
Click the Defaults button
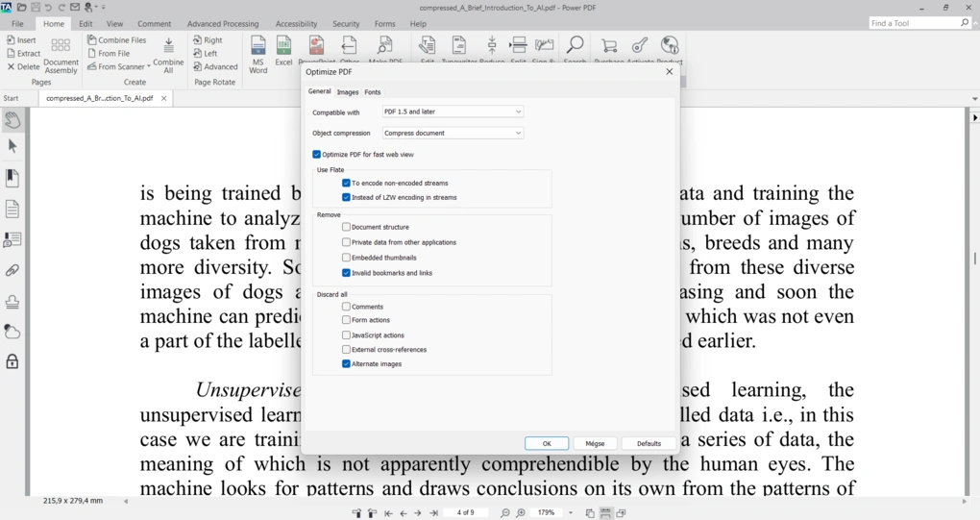coord(649,443)
